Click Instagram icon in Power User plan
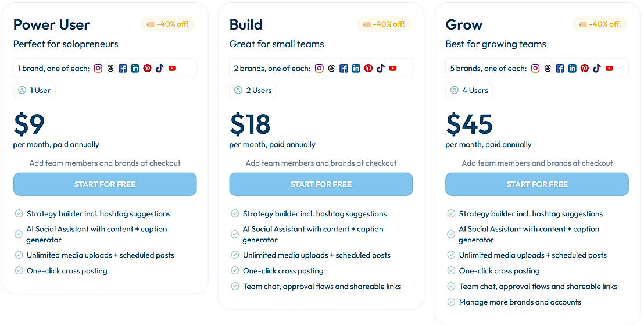 pos(98,68)
